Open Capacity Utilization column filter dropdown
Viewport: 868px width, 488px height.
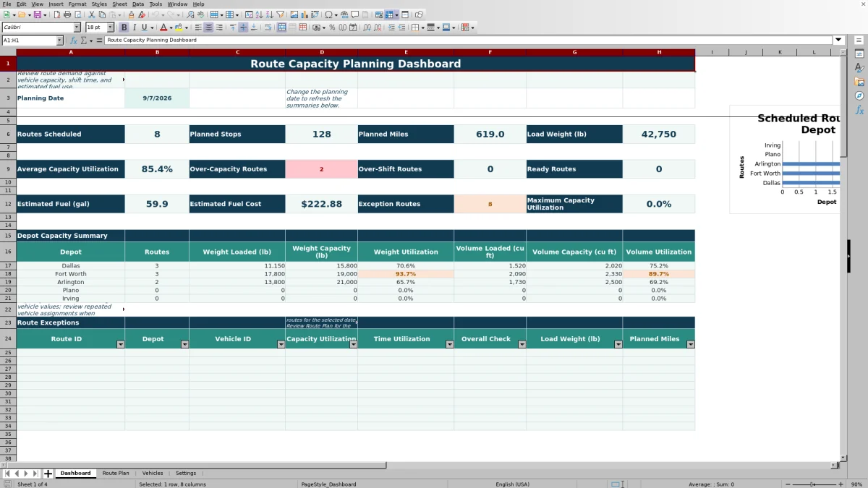354,344
